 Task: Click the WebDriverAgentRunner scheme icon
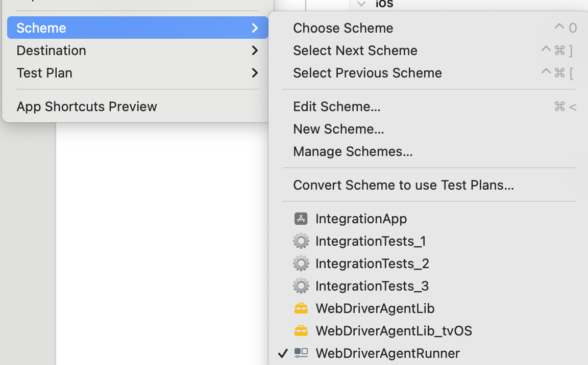[x=301, y=353]
